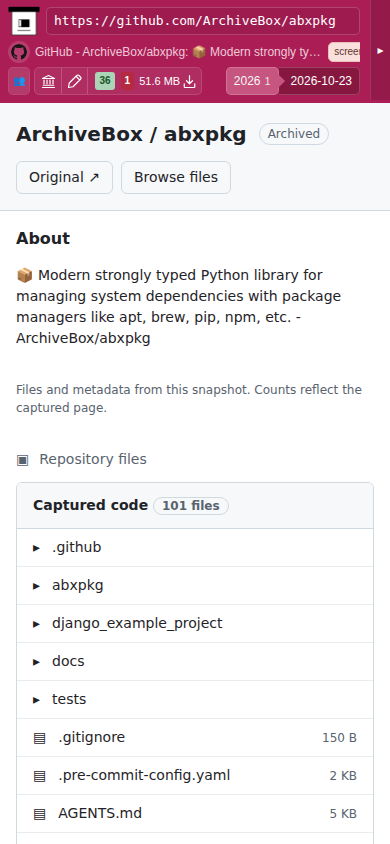Click the red 1 failures badge

(127, 81)
